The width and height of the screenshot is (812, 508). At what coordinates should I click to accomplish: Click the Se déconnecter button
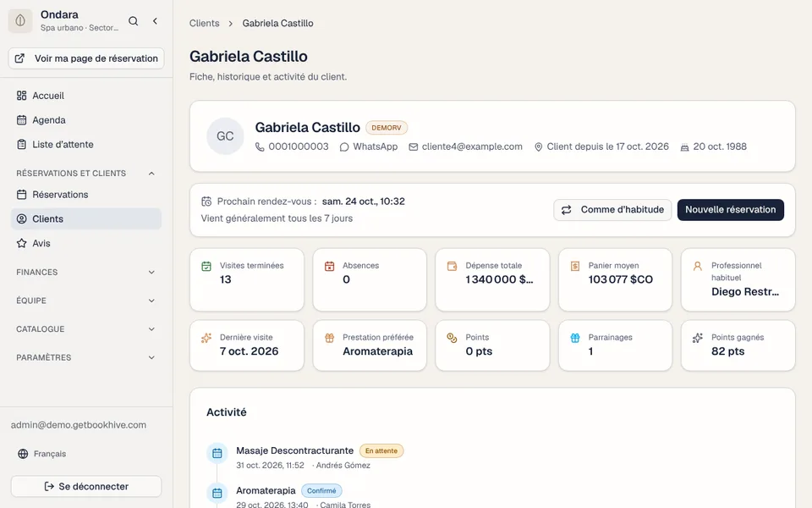pyautogui.click(x=86, y=487)
